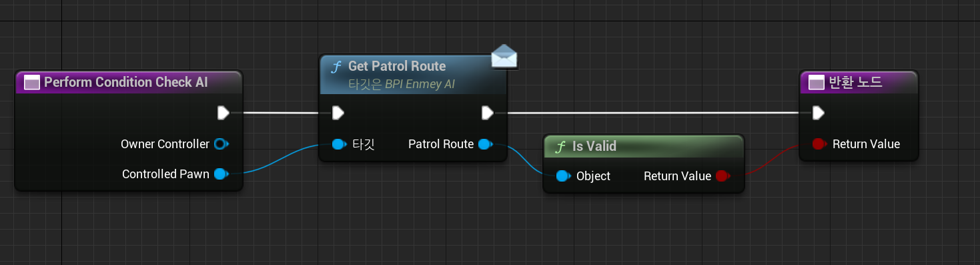Click the function icon on Is Valid node
The height and width of the screenshot is (265, 980).
(560, 146)
